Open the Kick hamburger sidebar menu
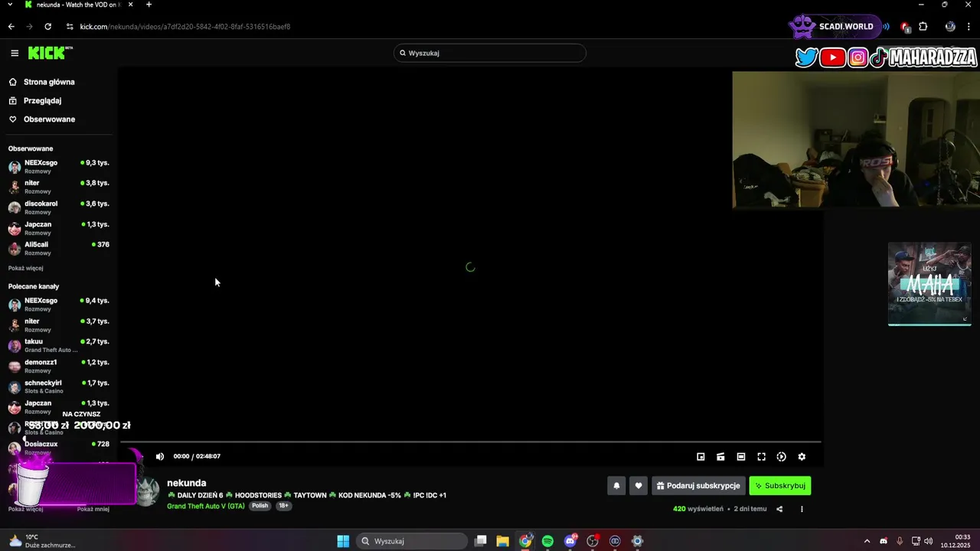980x551 pixels. (x=15, y=53)
